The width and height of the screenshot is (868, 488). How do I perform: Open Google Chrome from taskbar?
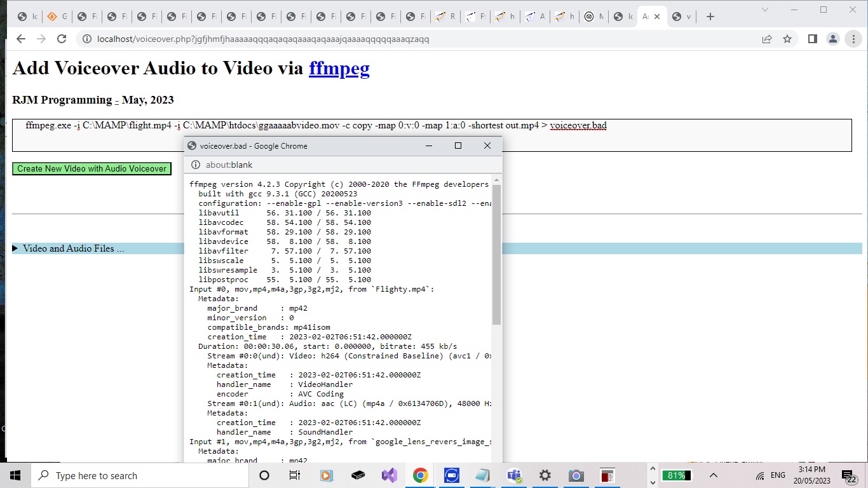click(420, 475)
